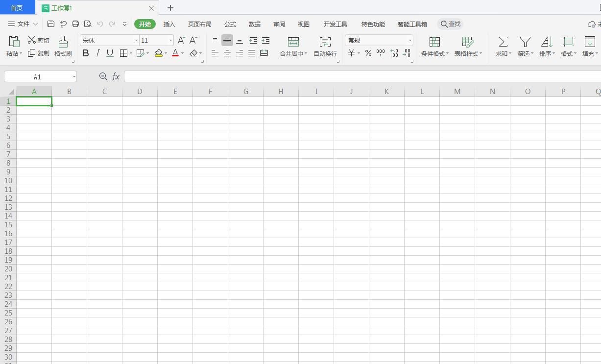Viewport: 601px width, 364px height.
Task: Click the Search (查找) button
Action: [x=450, y=24]
